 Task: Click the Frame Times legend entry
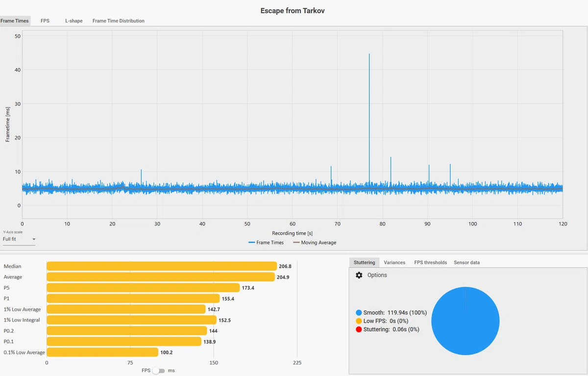tap(266, 243)
